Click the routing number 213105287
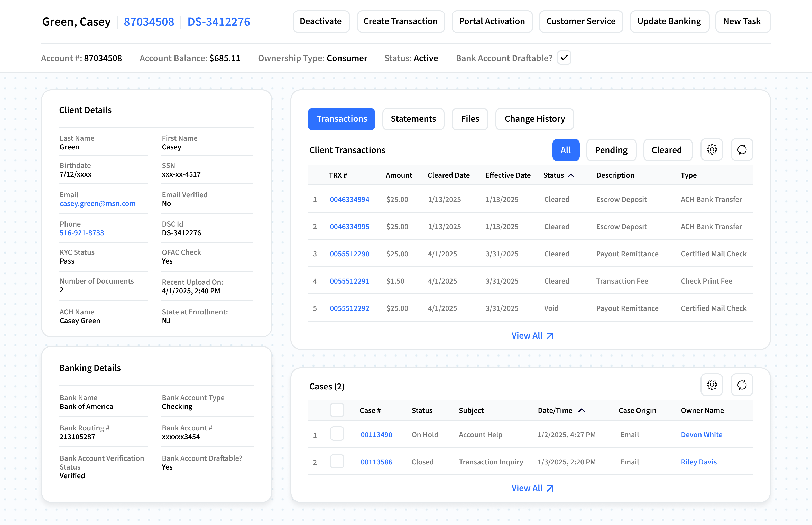 click(x=77, y=437)
